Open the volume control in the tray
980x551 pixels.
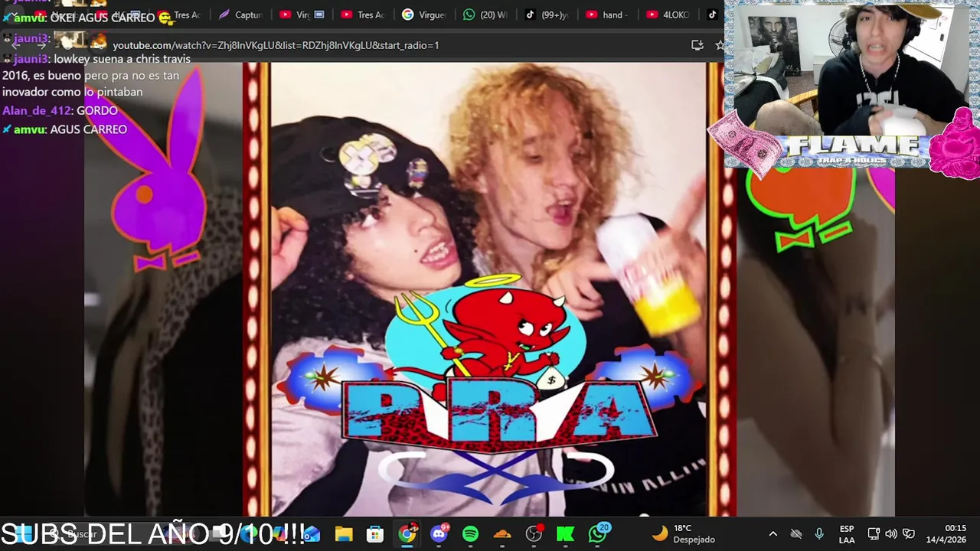coord(890,533)
